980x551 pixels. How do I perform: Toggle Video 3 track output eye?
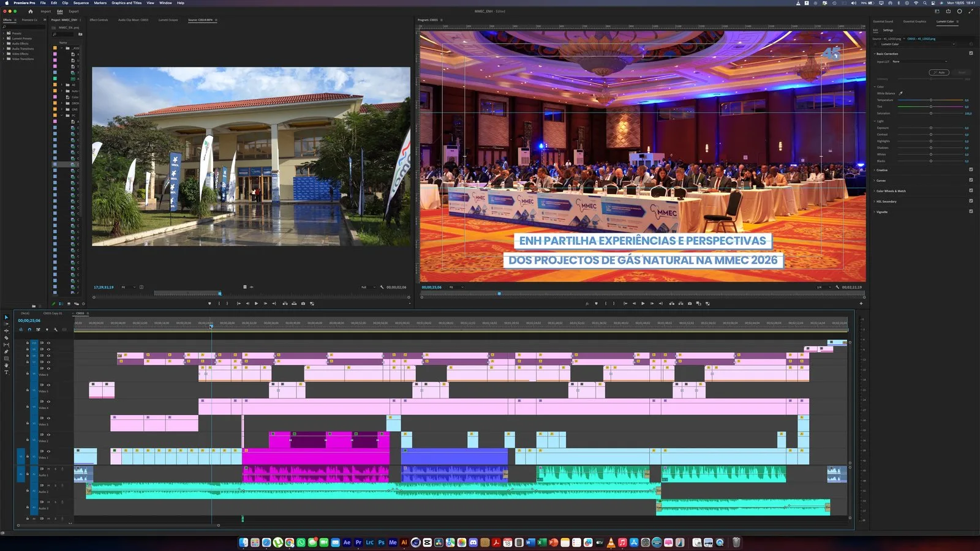[x=48, y=418]
